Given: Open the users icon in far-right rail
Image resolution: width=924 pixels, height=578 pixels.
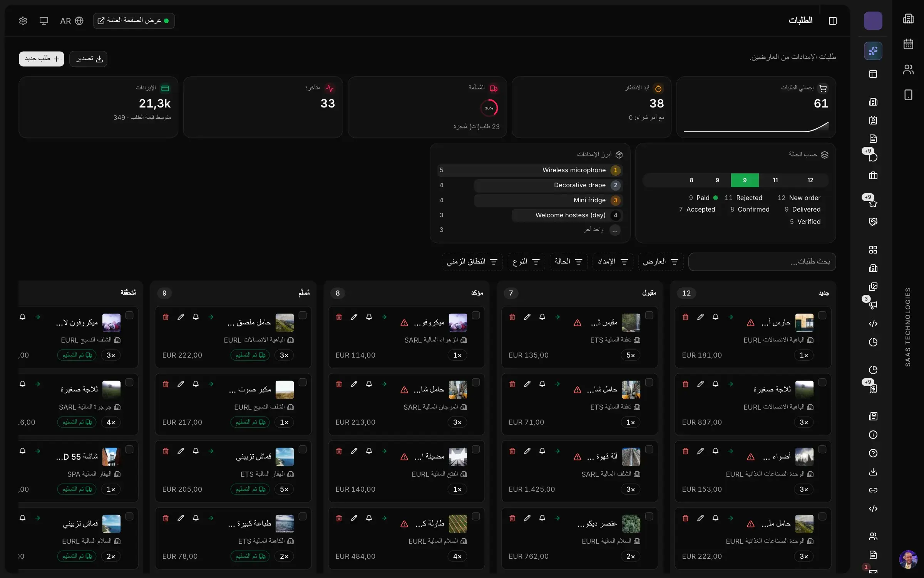Looking at the screenshot, I should (908, 69).
